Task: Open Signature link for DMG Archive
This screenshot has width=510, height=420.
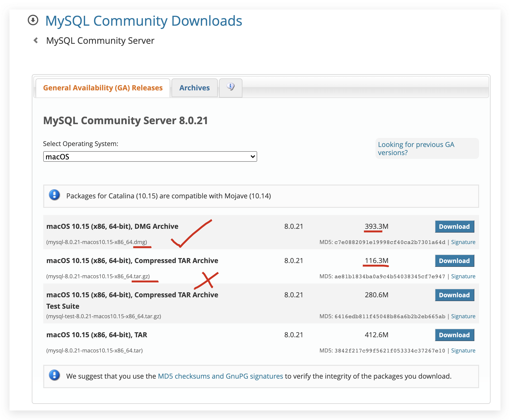Action: coord(463,242)
